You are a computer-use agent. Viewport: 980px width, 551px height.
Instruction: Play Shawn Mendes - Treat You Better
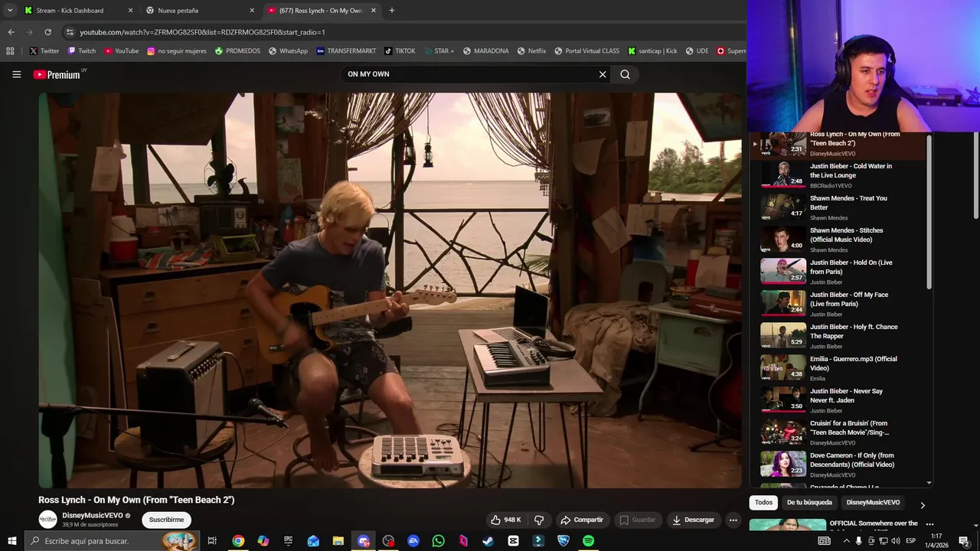[x=839, y=207]
